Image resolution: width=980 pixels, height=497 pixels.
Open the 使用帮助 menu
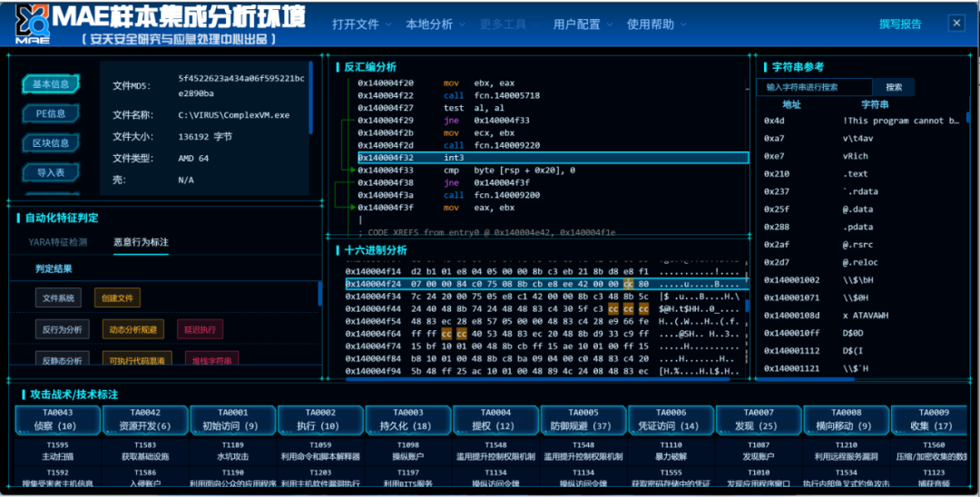[x=657, y=24]
